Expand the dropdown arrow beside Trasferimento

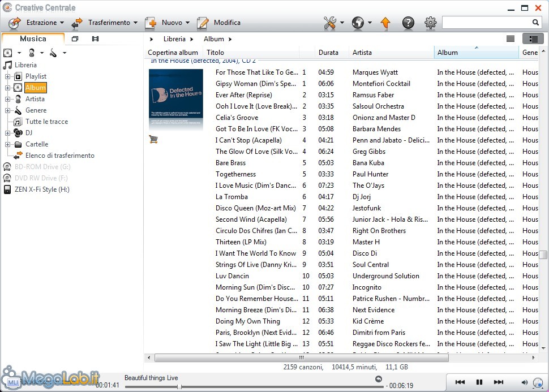(x=135, y=23)
